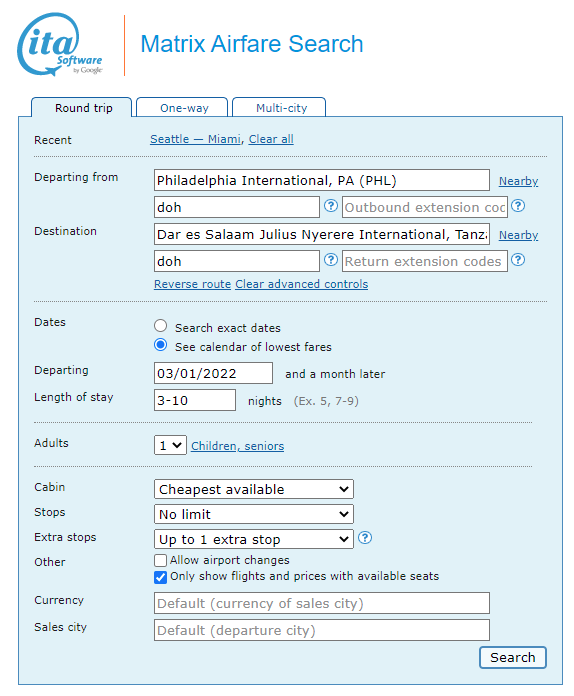Focus the Destination airport field

pos(322,234)
